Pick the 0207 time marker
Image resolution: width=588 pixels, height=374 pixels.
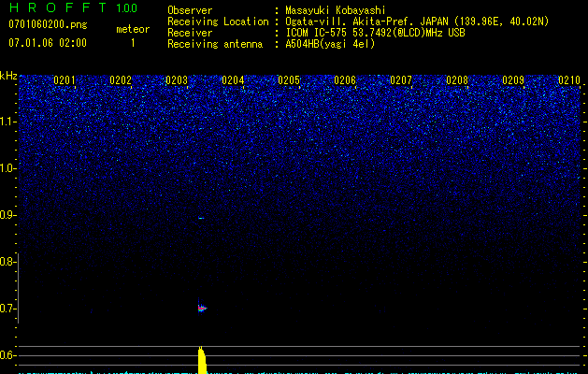click(401, 81)
